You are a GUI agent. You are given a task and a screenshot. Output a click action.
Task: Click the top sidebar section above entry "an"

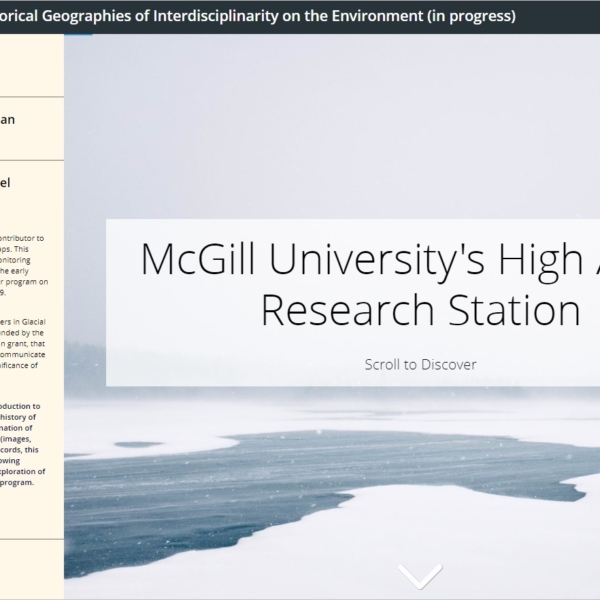[30, 65]
